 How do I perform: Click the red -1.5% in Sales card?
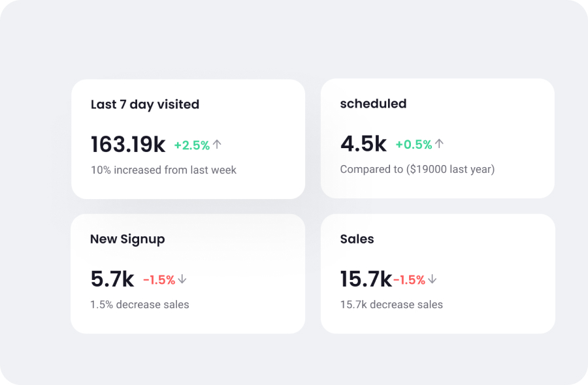pyautogui.click(x=410, y=280)
